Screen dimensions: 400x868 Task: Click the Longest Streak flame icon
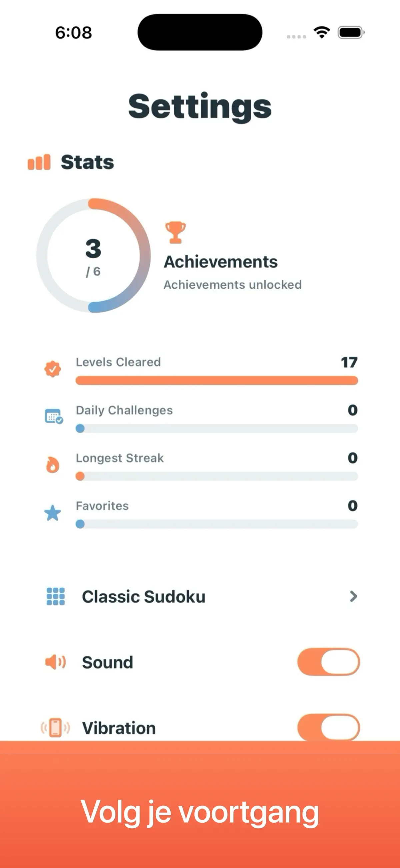coord(53,465)
